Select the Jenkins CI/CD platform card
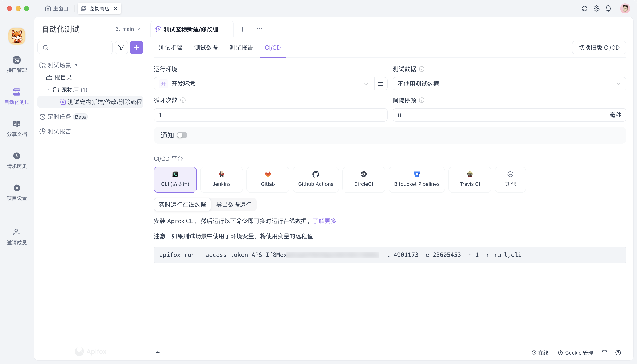The image size is (637, 364). (x=221, y=179)
